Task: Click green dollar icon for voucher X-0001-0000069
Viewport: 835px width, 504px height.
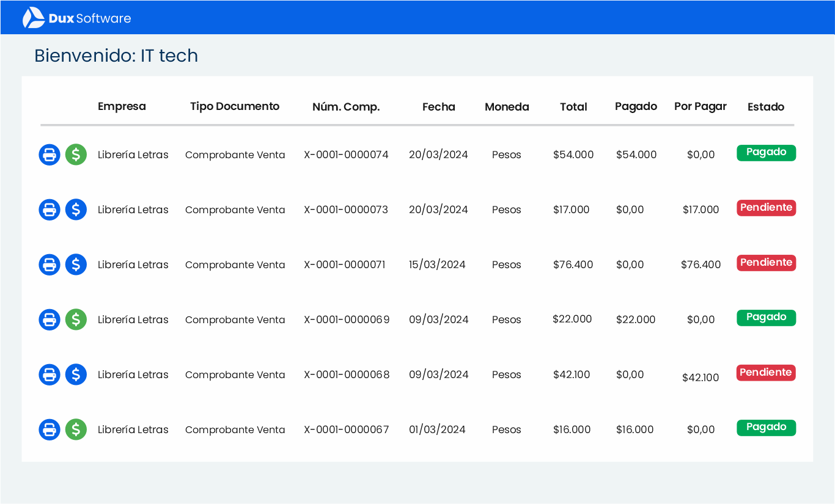Action: (x=76, y=320)
